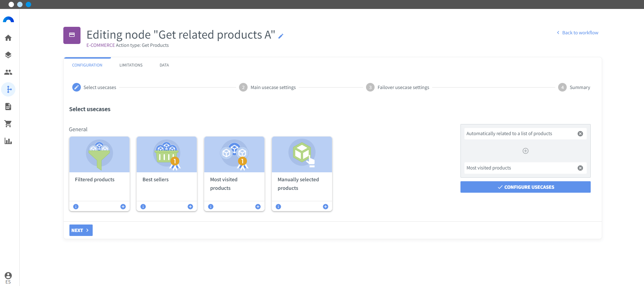Show info for Most visited products card
The image size is (644, 286).
[211, 207]
